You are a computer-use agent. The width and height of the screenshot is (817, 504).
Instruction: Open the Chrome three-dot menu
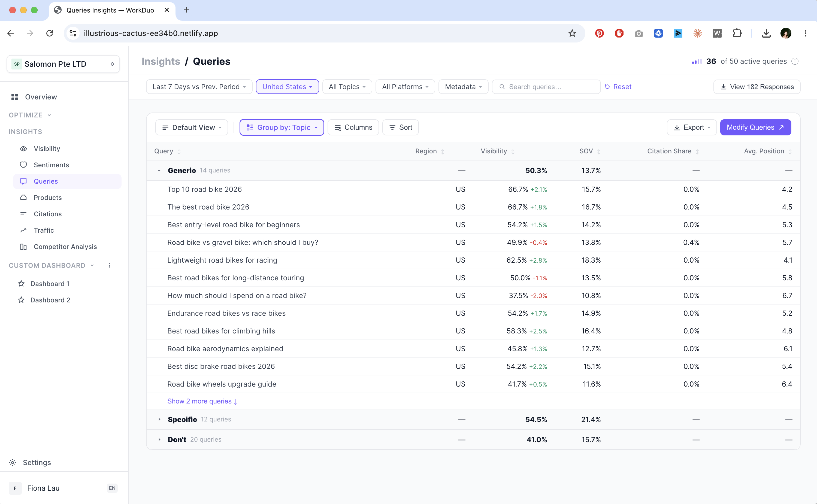coord(805,33)
